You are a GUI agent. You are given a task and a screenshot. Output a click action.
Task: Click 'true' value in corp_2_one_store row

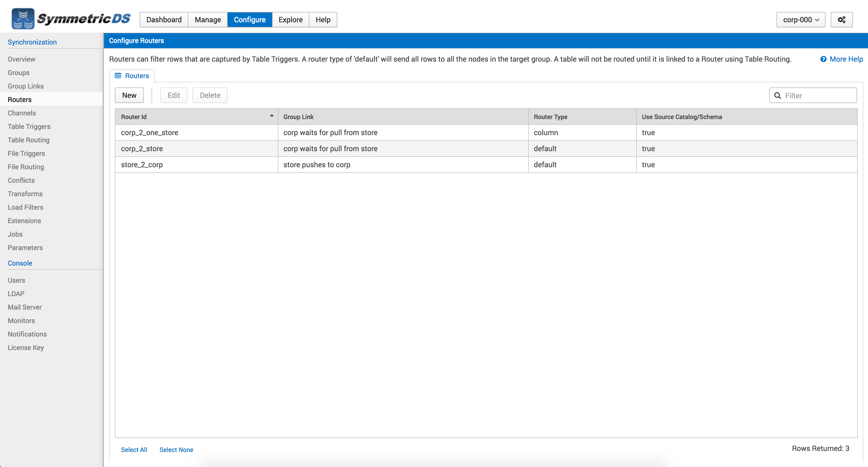tap(747, 133)
